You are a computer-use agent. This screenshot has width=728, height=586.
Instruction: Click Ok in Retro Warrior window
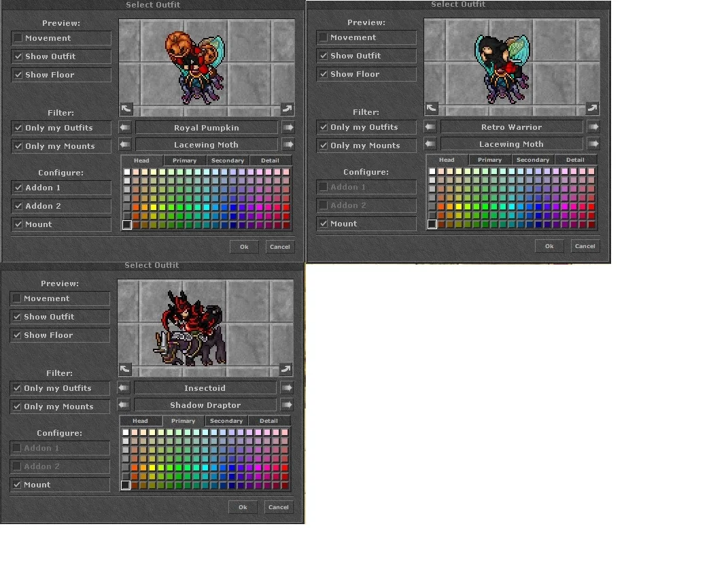click(549, 246)
